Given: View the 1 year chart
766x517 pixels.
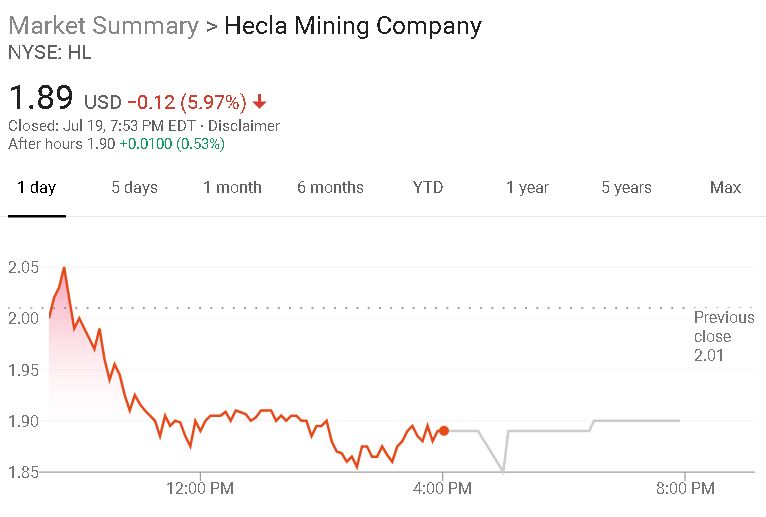Looking at the screenshot, I should tap(527, 187).
